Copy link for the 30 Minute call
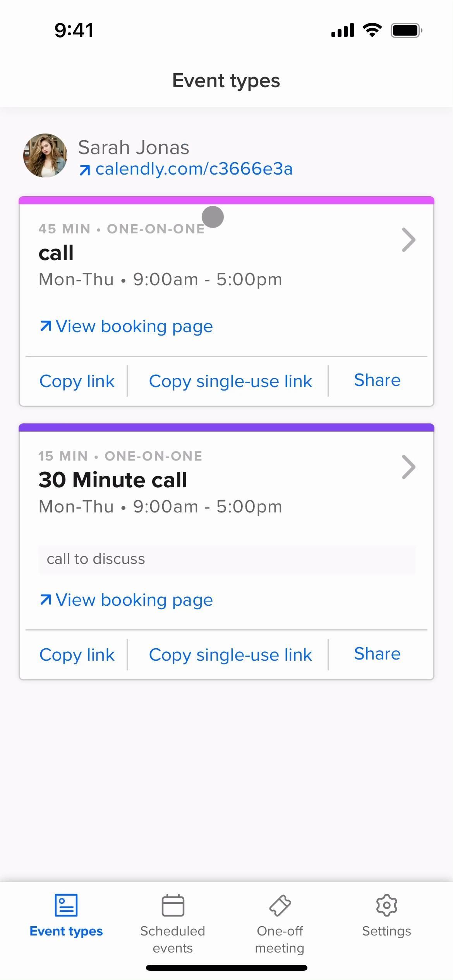The height and width of the screenshot is (980, 453). (x=77, y=655)
